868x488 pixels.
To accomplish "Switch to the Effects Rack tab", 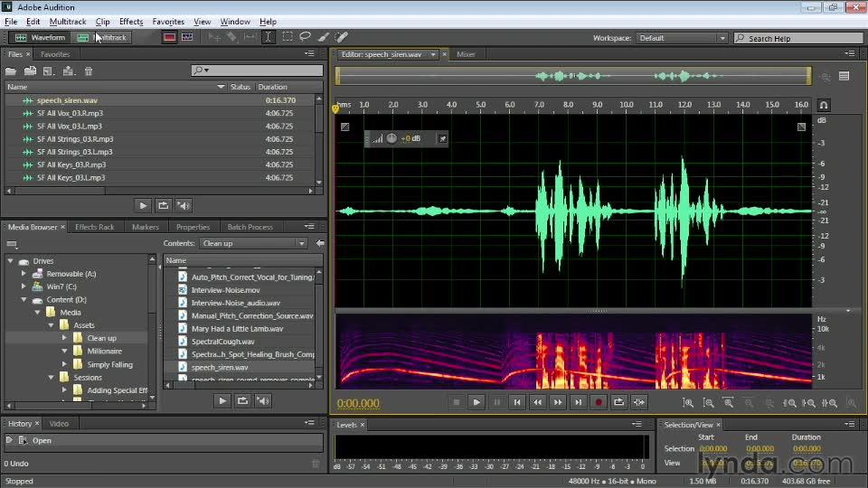I will pyautogui.click(x=95, y=227).
